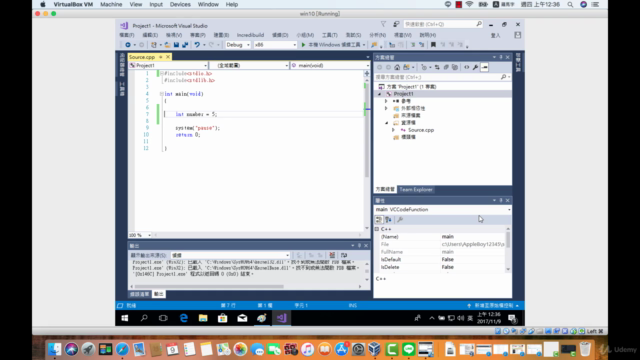Open the Incredibuild menu

tap(250, 35)
